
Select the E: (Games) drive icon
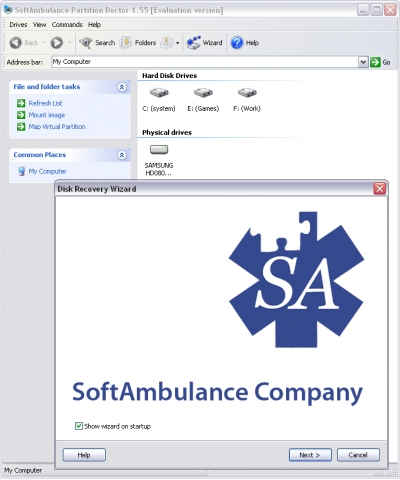pos(203,93)
